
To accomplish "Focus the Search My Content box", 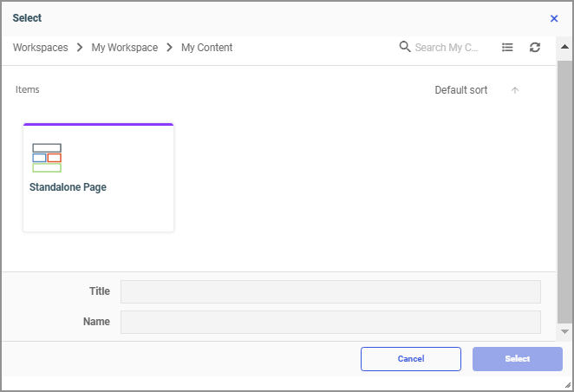I will pos(447,48).
